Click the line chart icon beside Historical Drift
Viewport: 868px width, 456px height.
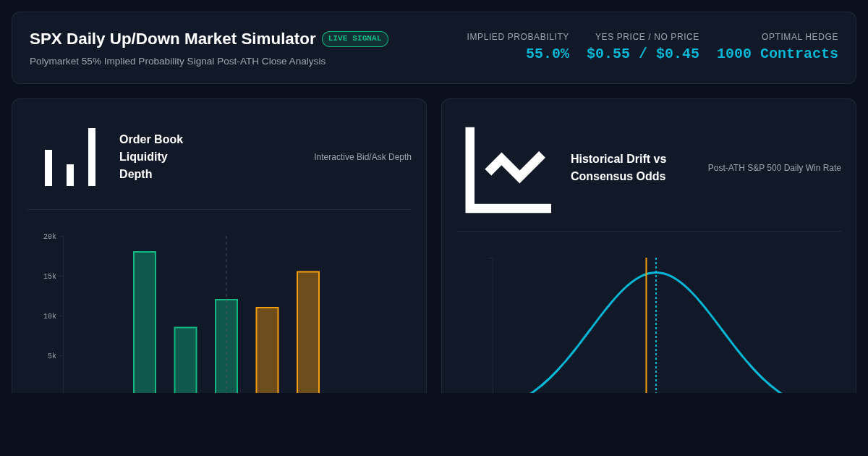click(509, 170)
